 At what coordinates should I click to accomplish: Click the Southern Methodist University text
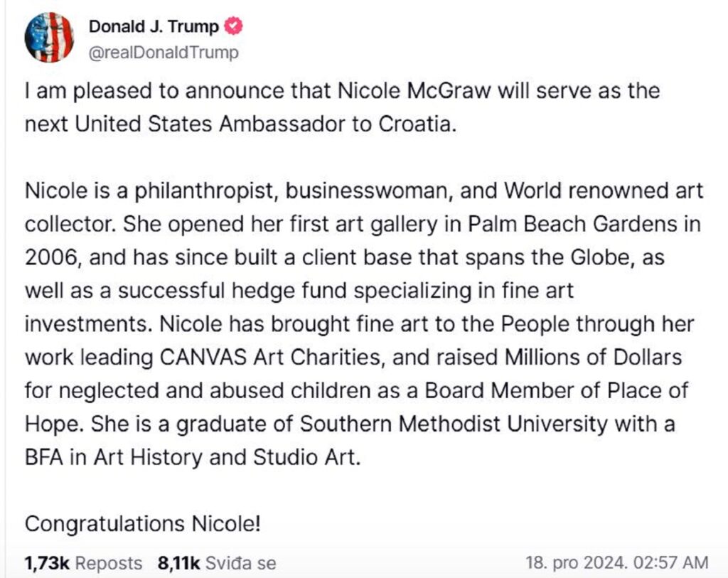pos(454,424)
